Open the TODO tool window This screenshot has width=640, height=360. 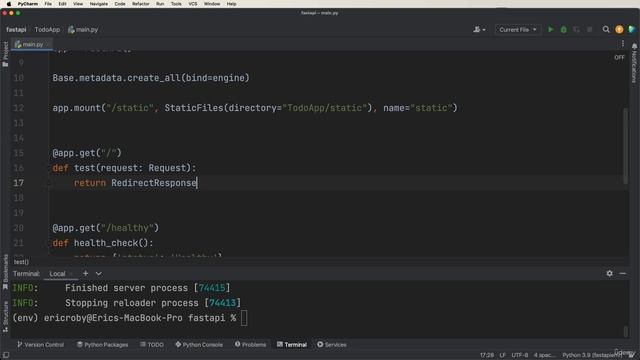(x=152, y=344)
